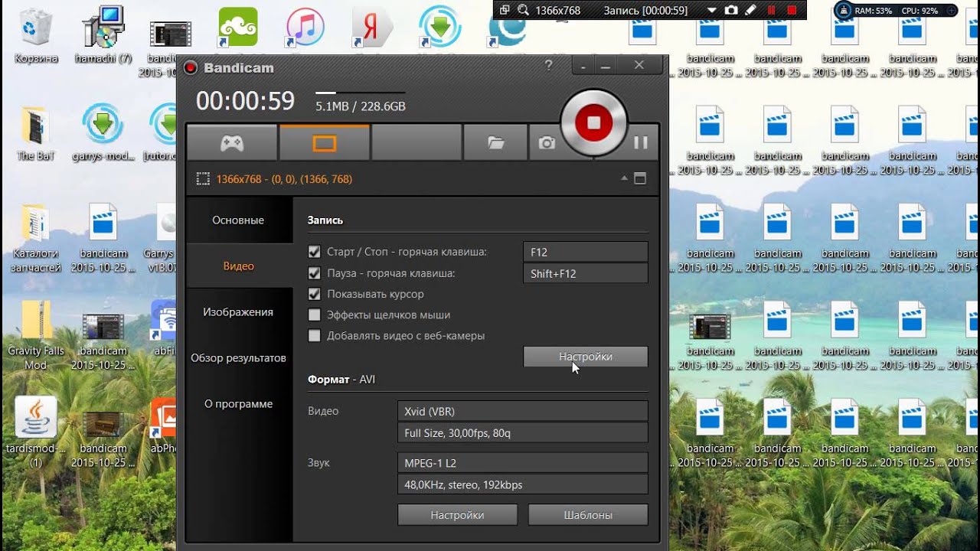
Task: Click the plus icon on RAM/CPU widget
Action: 951,11
